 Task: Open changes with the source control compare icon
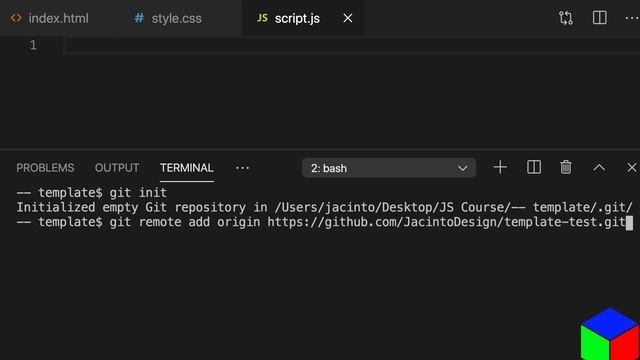click(566, 18)
